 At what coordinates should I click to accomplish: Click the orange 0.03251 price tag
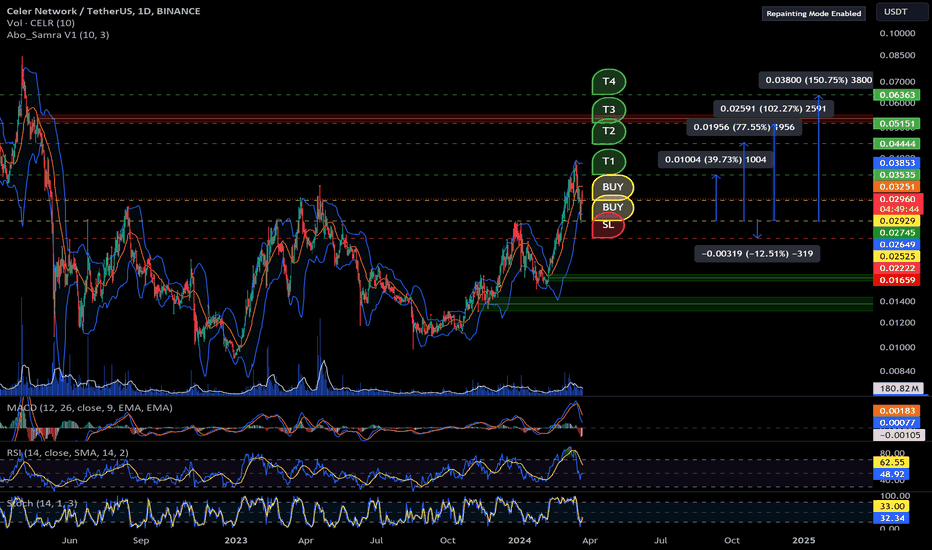coord(897,187)
